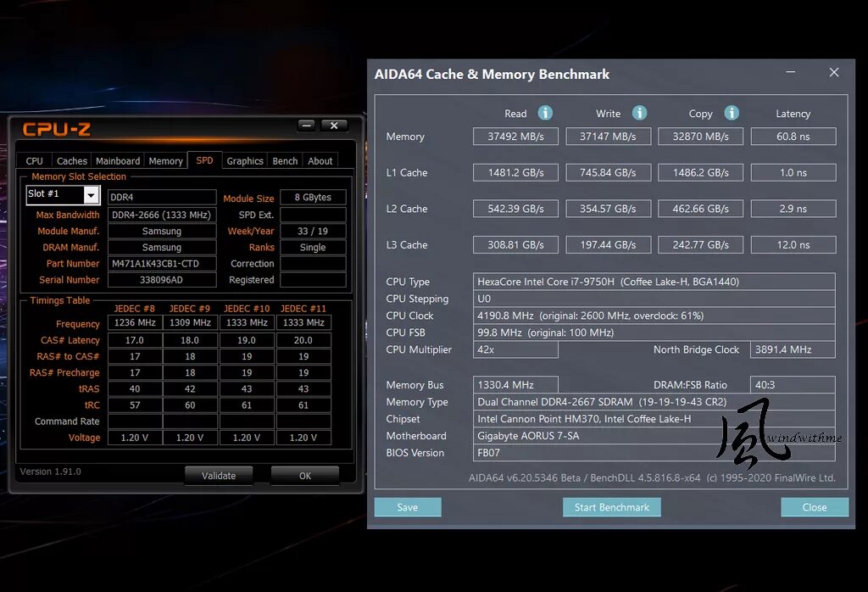
Task: Click the CPU Type field showing i7-9750H
Action: (x=654, y=282)
